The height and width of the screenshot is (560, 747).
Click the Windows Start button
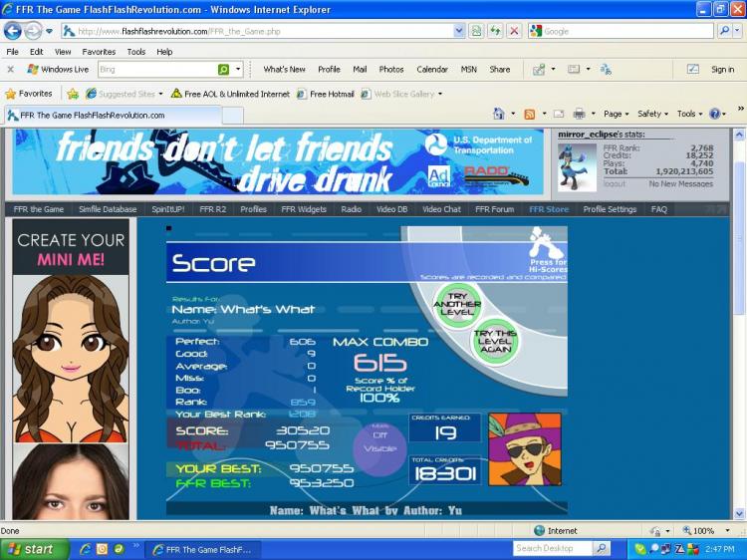(34, 549)
